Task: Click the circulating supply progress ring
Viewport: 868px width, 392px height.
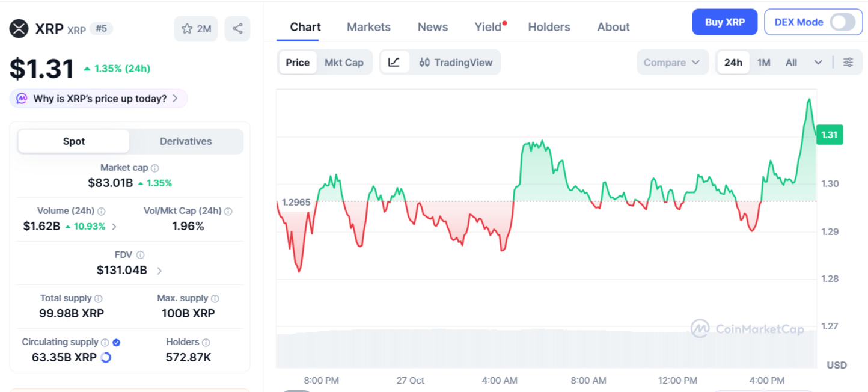Action: click(x=106, y=357)
